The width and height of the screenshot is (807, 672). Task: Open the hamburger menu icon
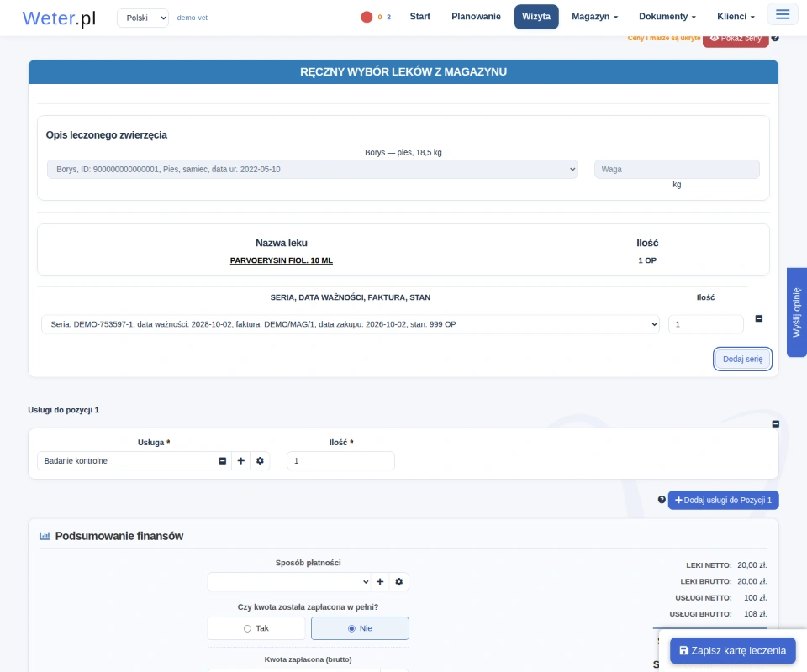tap(783, 14)
